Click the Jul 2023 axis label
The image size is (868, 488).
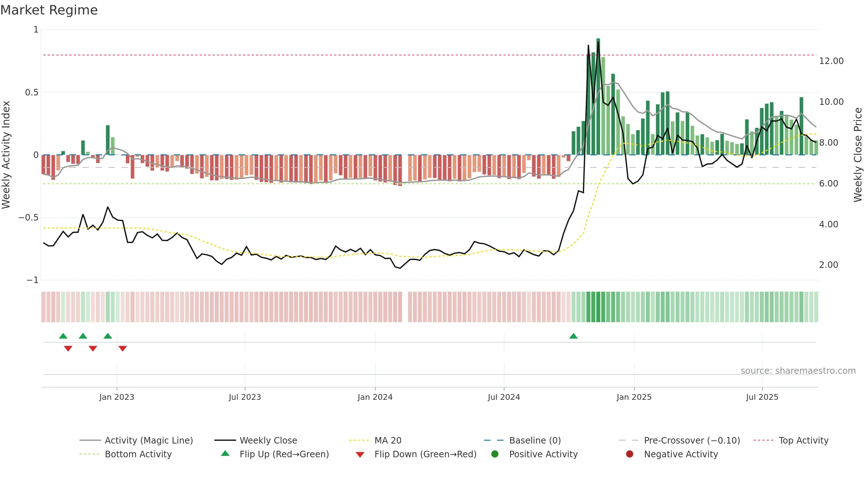tap(245, 397)
